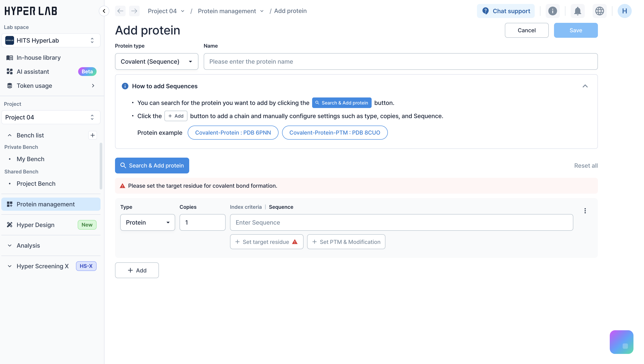
Task: Click the notification bell icon
Action: point(577,11)
